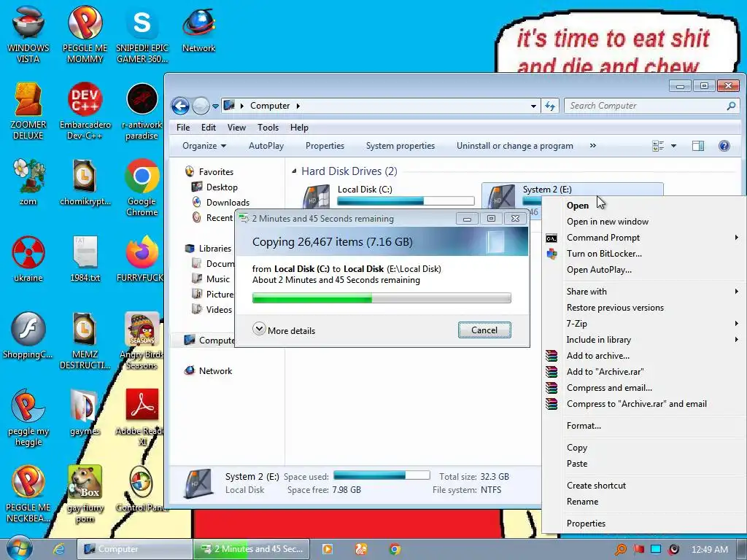The height and width of the screenshot is (560, 747).
Task: Switch to Computer taskbar button
Action: [135, 549]
